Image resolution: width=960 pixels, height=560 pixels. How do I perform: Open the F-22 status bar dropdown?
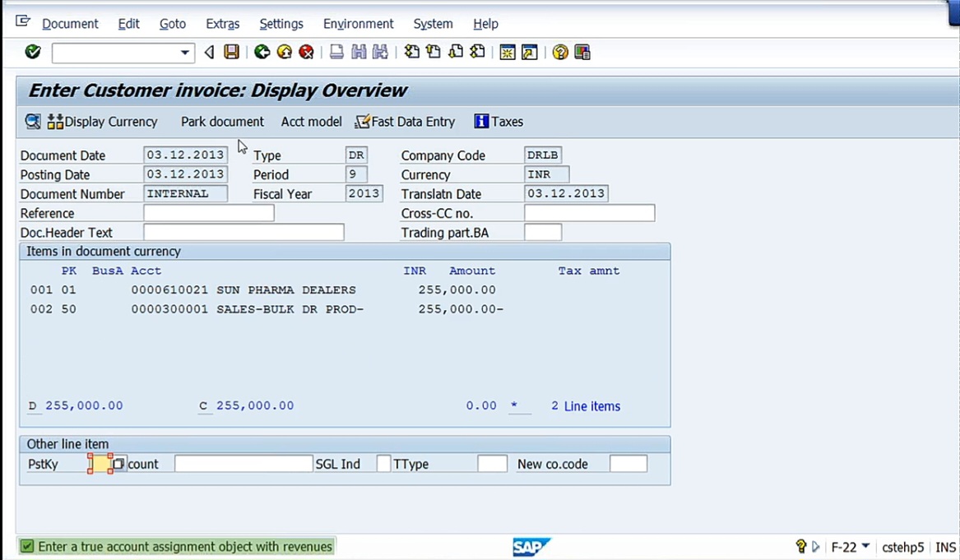[x=865, y=545]
